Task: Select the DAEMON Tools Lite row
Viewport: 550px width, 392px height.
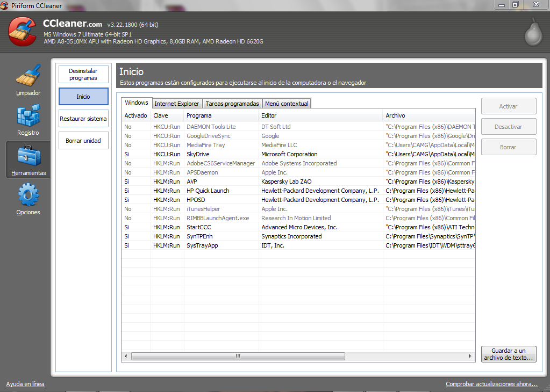Action: pyautogui.click(x=211, y=127)
